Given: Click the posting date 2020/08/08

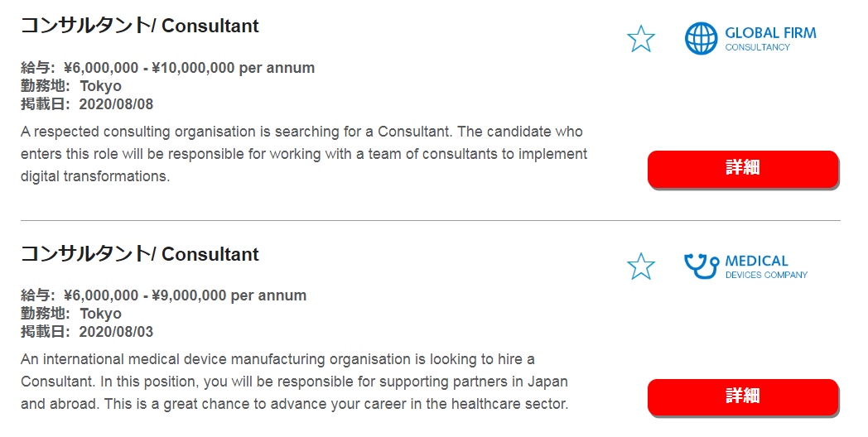Looking at the screenshot, I should coord(116,104).
